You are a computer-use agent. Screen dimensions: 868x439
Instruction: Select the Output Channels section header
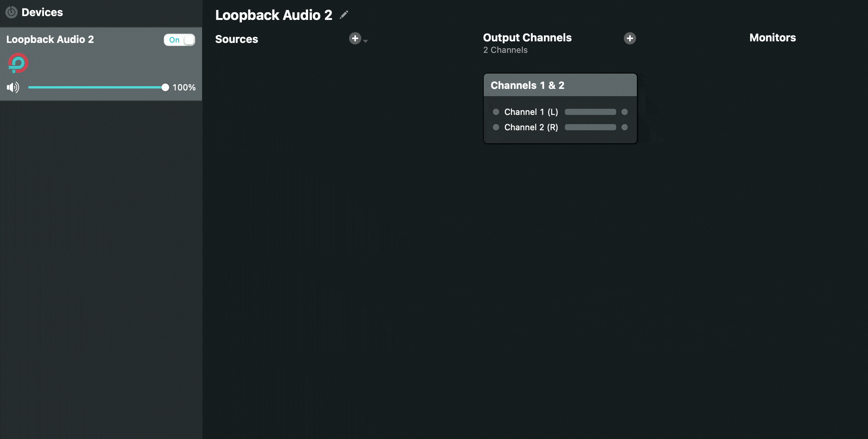tap(527, 38)
